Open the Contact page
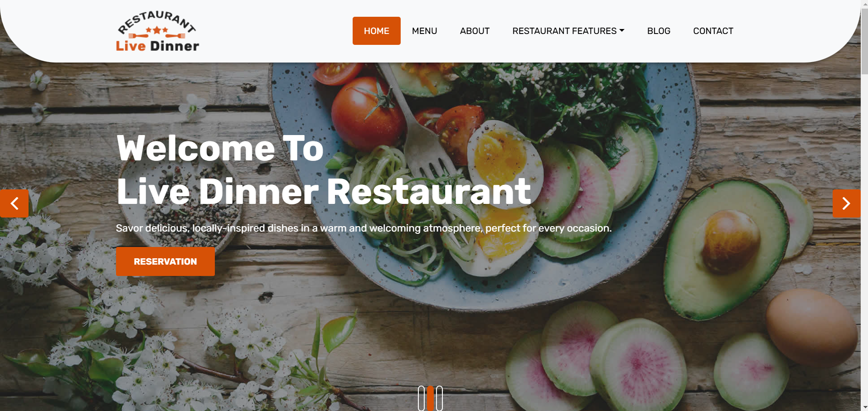This screenshot has height=411, width=868. point(713,31)
